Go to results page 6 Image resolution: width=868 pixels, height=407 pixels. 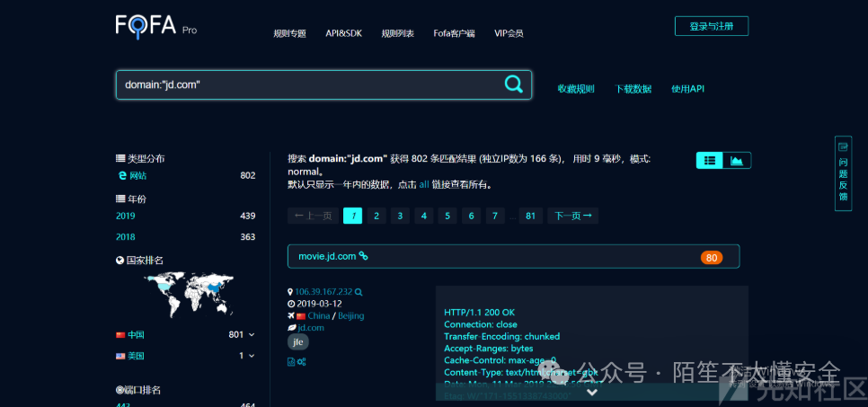[x=471, y=216]
